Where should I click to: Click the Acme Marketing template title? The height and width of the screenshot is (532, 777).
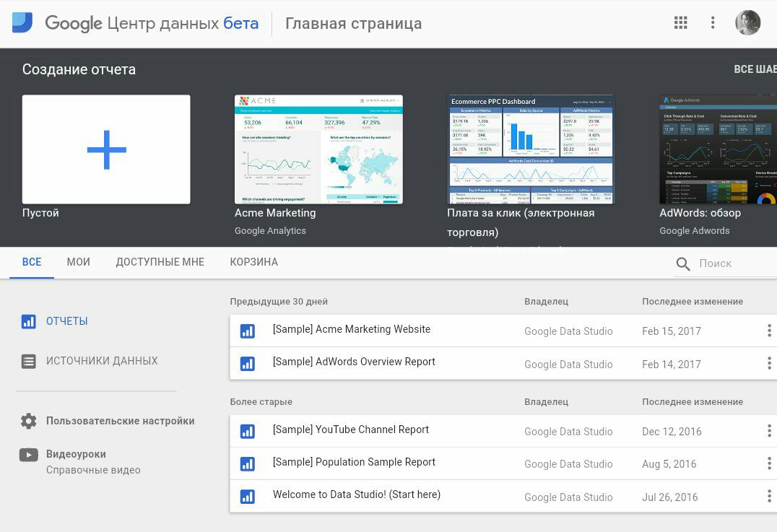click(x=275, y=213)
